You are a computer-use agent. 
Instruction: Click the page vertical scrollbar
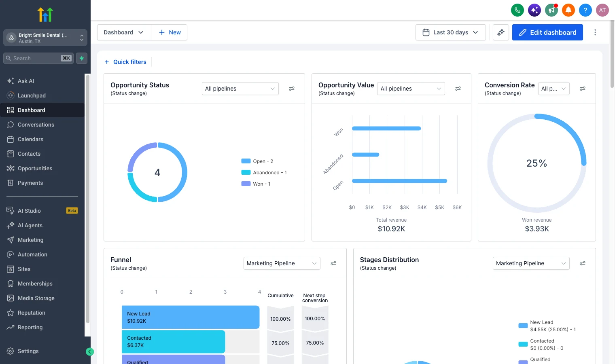coord(612,54)
